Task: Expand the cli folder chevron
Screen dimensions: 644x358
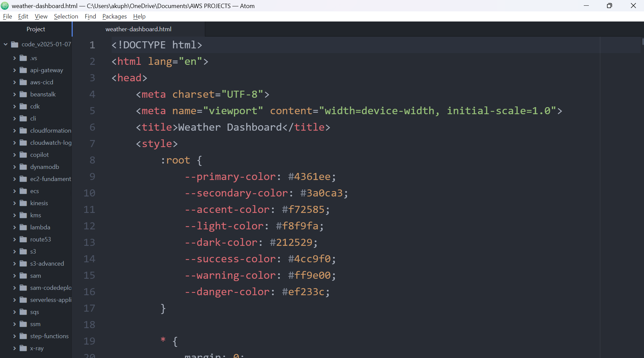Action: [14, 119]
